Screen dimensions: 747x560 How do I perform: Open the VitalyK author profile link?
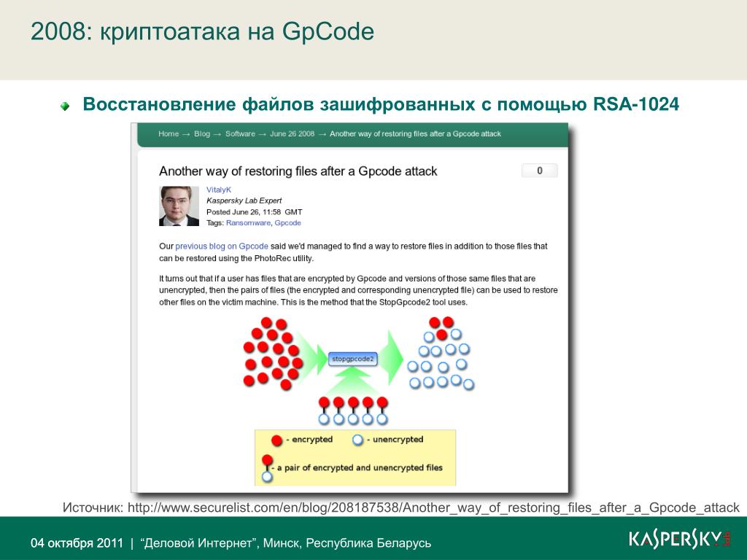pos(219,190)
